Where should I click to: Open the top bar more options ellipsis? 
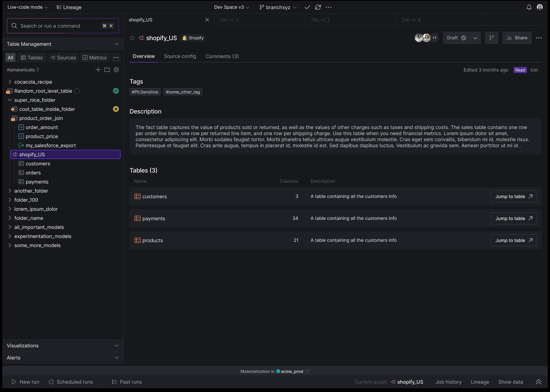click(328, 7)
